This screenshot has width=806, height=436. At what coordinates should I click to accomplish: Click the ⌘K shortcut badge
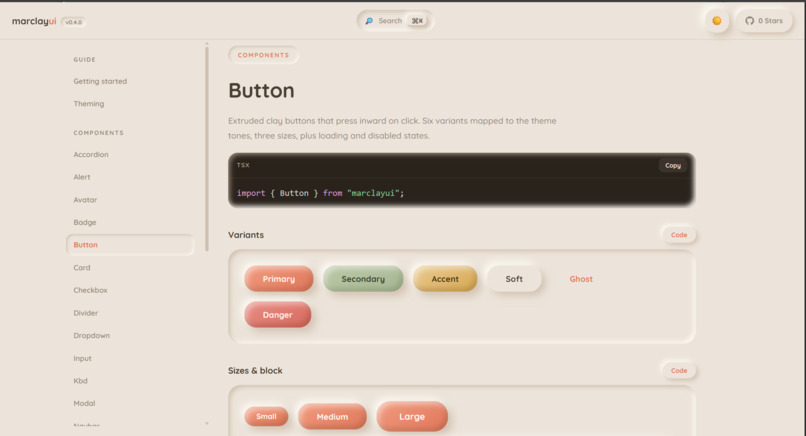(417, 21)
